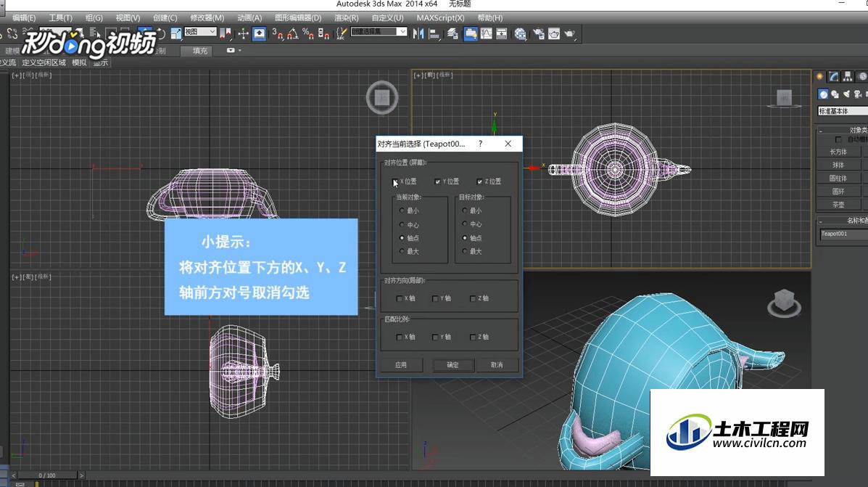Open the Render Setup icon
Image resolution: width=868 pixels, height=487 pixels.
[539, 34]
